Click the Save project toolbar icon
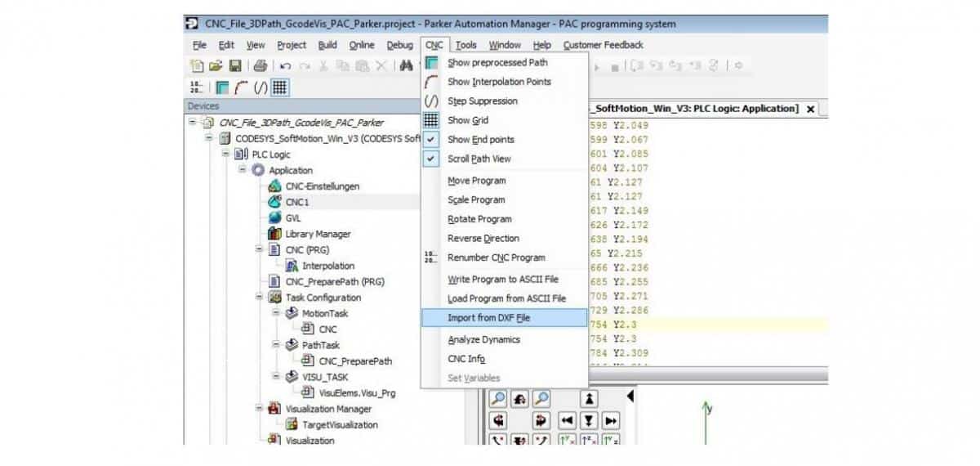This screenshot has width=980, height=466. click(235, 66)
